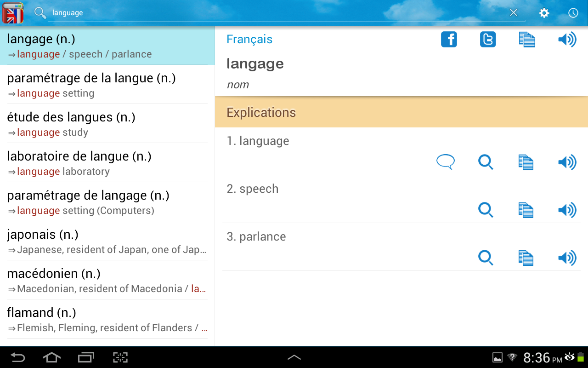Tap the search magnifier icon in top bar
Image resolution: width=588 pixels, height=368 pixels.
pos(40,12)
